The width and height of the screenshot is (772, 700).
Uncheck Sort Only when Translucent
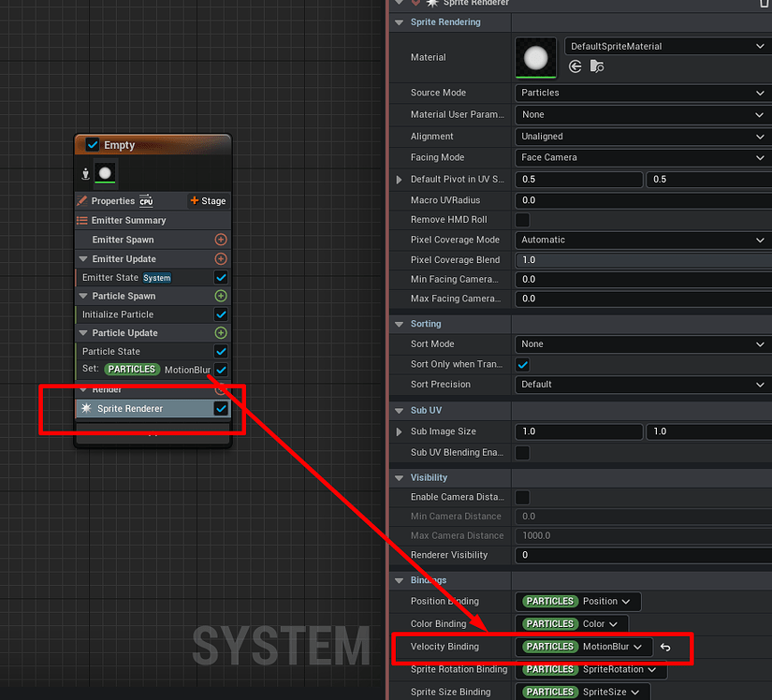(523, 364)
